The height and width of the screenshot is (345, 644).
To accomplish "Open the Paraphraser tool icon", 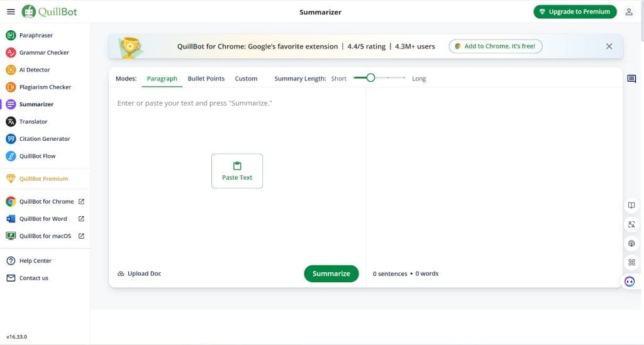I will point(11,35).
